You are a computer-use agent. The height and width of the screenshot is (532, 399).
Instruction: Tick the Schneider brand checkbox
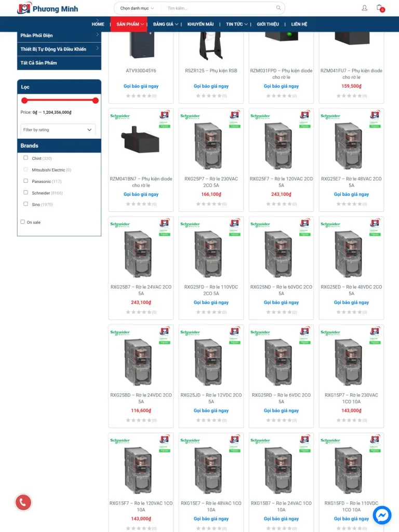pyautogui.click(x=26, y=192)
